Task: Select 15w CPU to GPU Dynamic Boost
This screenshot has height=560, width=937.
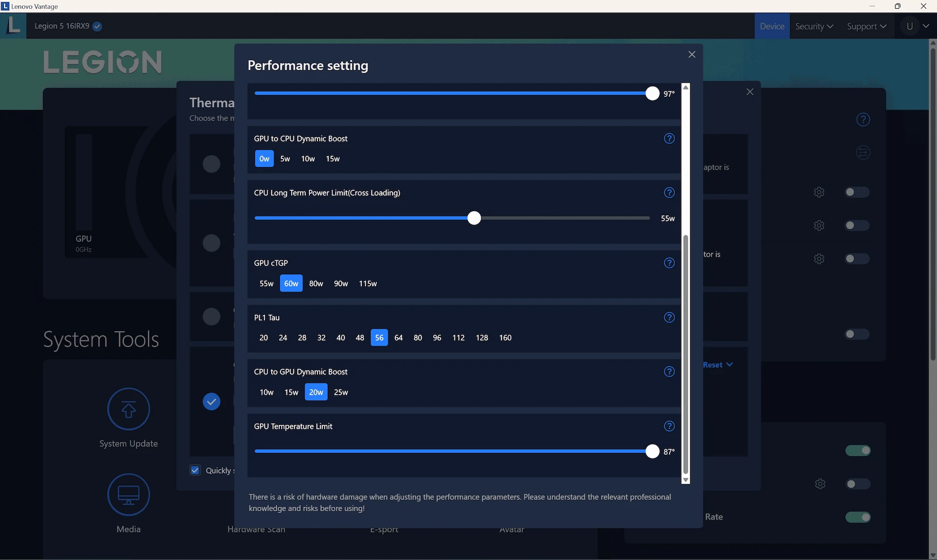Action: (x=291, y=392)
